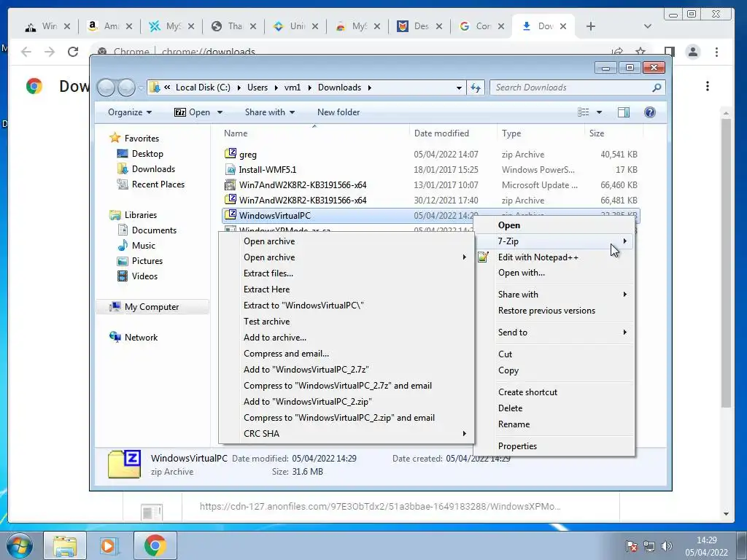The height and width of the screenshot is (560, 747).
Task: Click the change view icon in the toolbar
Action: coord(583,112)
